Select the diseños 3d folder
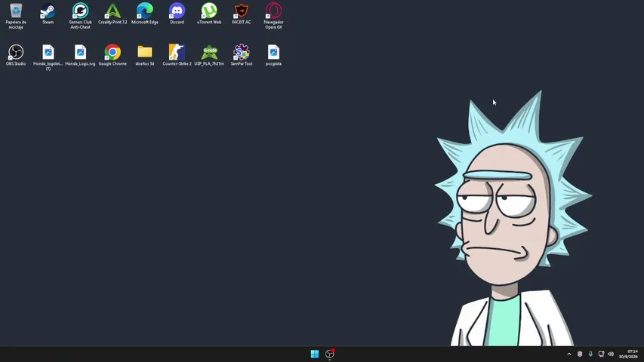This screenshot has height=362, width=644. coord(144,55)
